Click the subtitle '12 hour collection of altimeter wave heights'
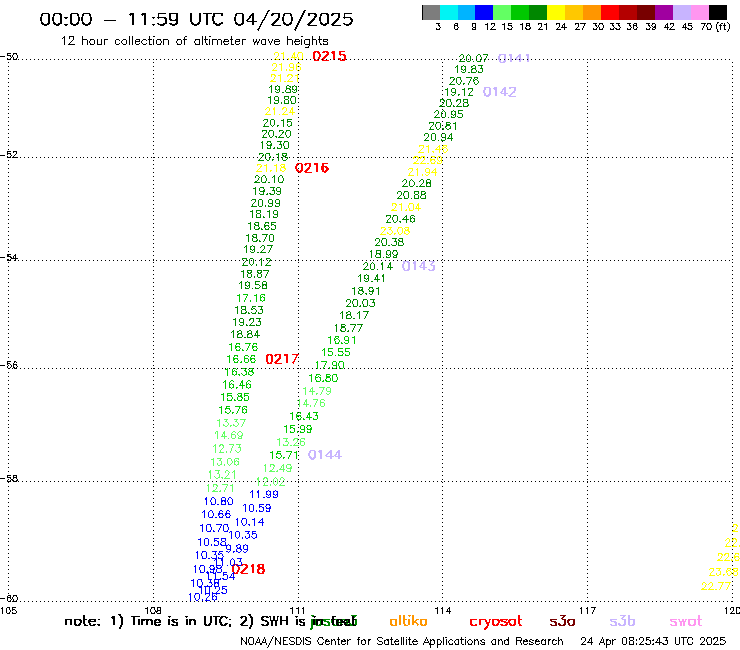This screenshot has height=650, width=740. tap(195, 41)
